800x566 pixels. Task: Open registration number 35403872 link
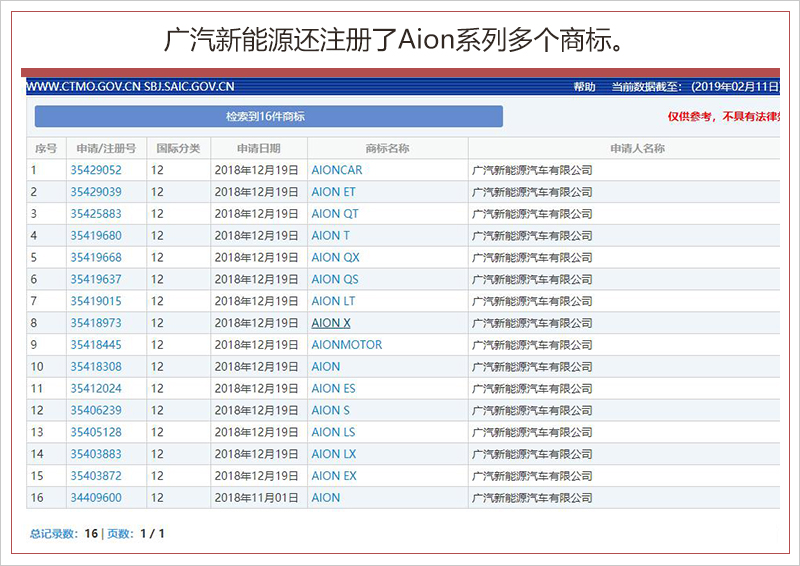tap(96, 476)
